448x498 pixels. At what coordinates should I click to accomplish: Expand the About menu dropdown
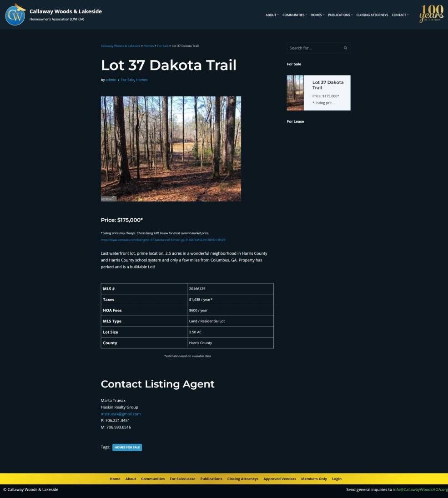[x=272, y=15]
